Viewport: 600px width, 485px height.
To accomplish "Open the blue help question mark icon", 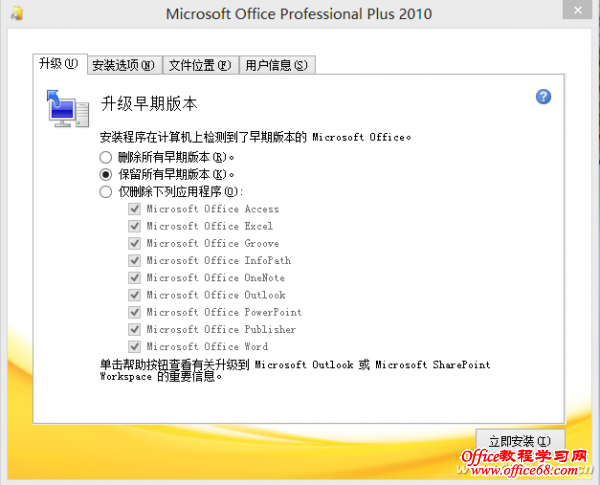I will click(x=543, y=97).
